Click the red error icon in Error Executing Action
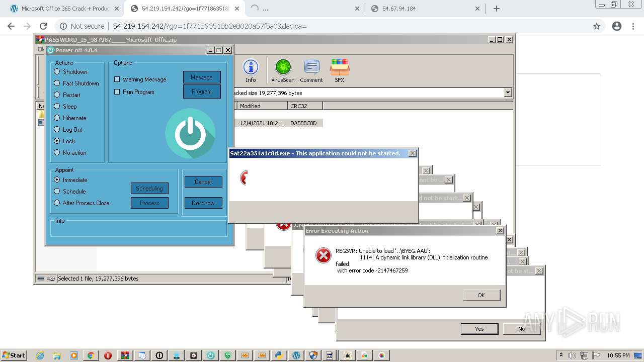Viewport: 644px width, 362px height. point(323,255)
